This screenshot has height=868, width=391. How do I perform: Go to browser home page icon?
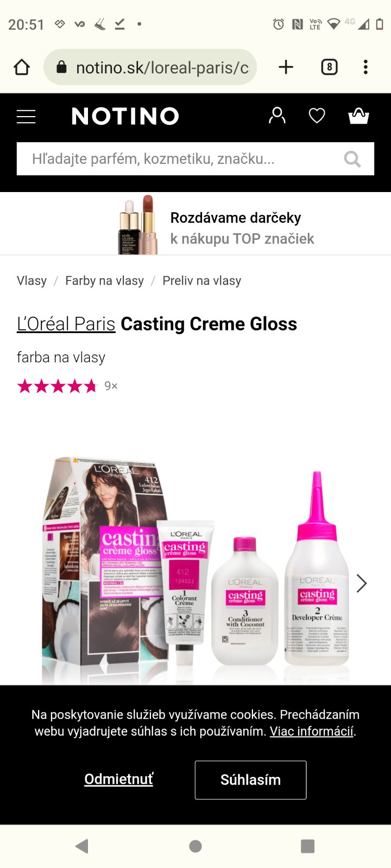coord(22,67)
